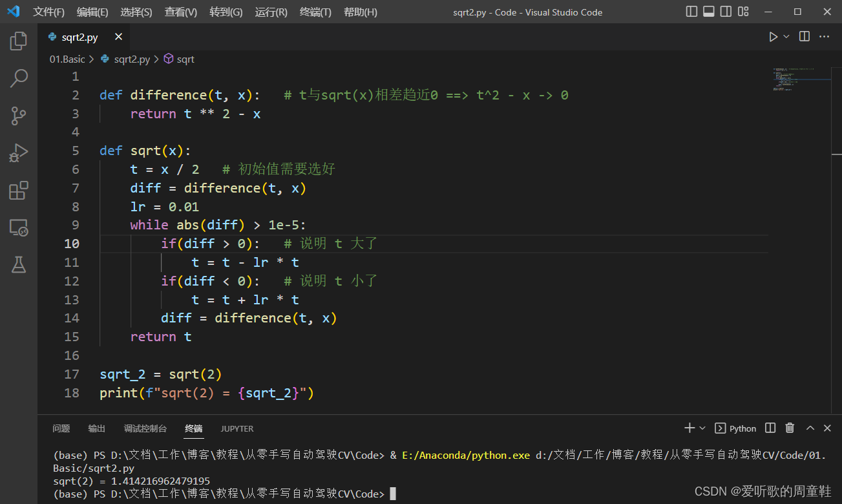Create a new terminal with plus icon
This screenshot has width=842, height=504.
689,428
